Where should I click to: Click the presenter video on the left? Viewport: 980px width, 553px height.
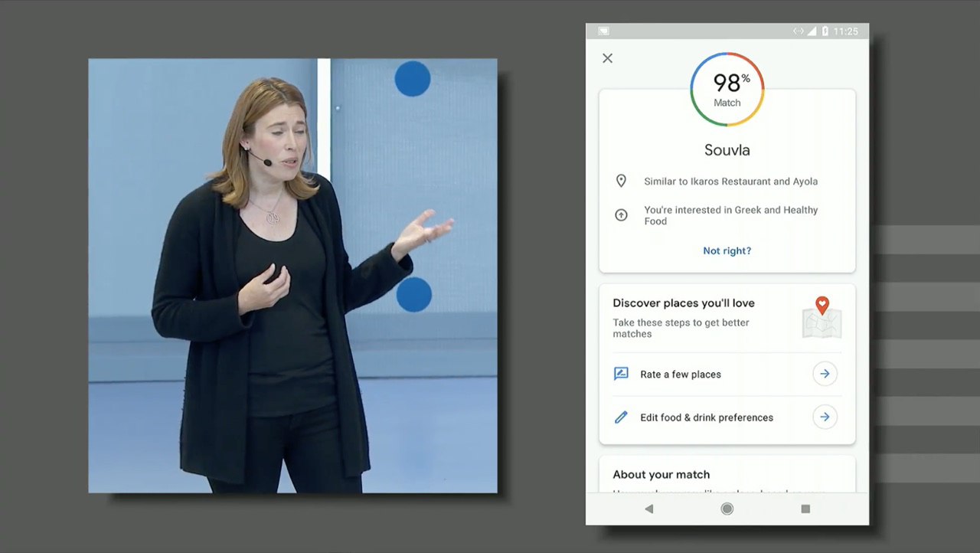(292, 276)
